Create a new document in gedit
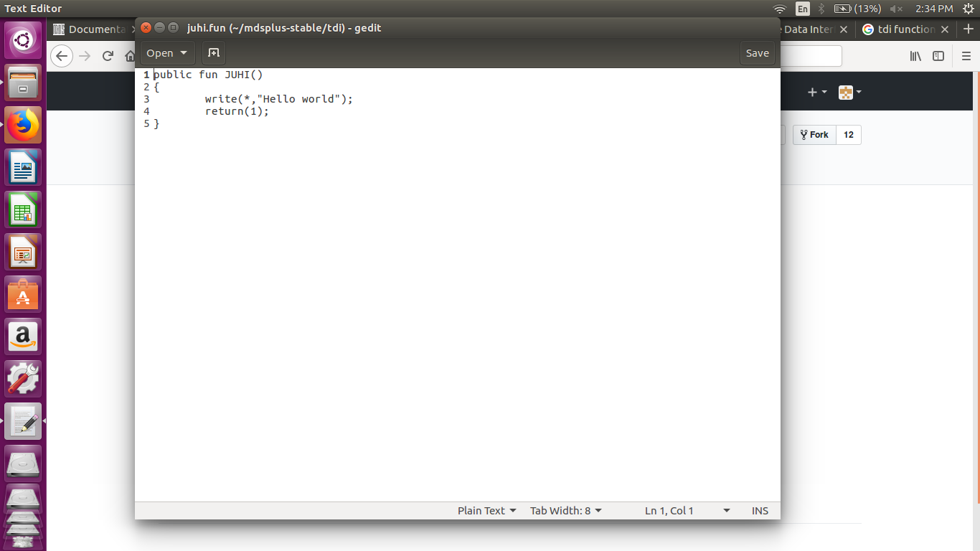The width and height of the screenshot is (980, 551). (213, 52)
